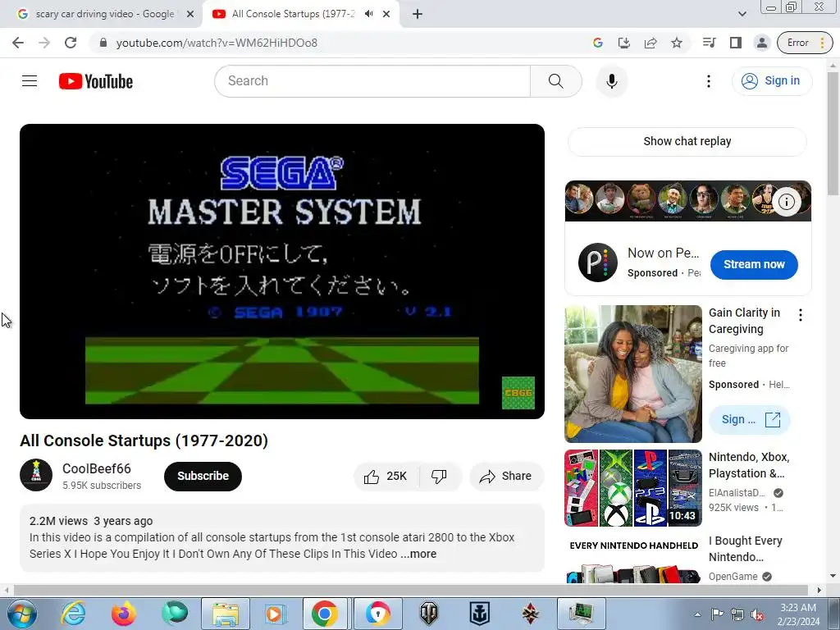Viewport: 840px width, 630px height.
Task: Open Windows Explorer folder on taskbar
Action: (225, 614)
